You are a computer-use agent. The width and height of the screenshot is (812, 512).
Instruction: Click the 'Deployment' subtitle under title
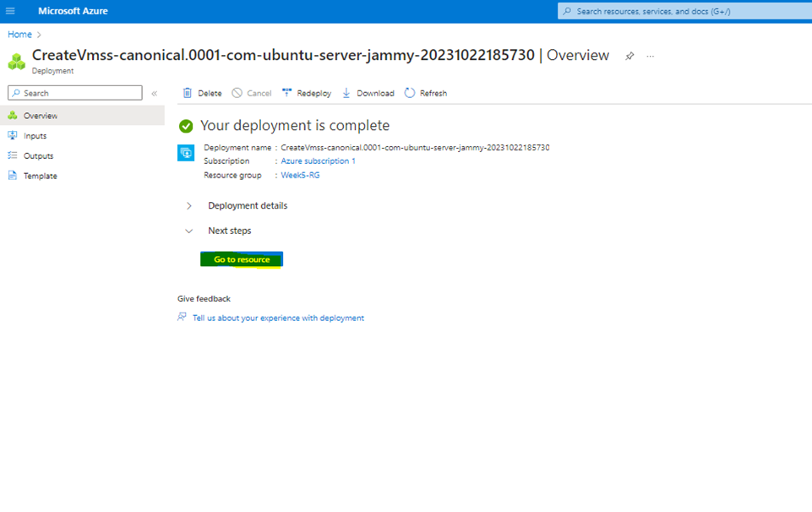53,71
